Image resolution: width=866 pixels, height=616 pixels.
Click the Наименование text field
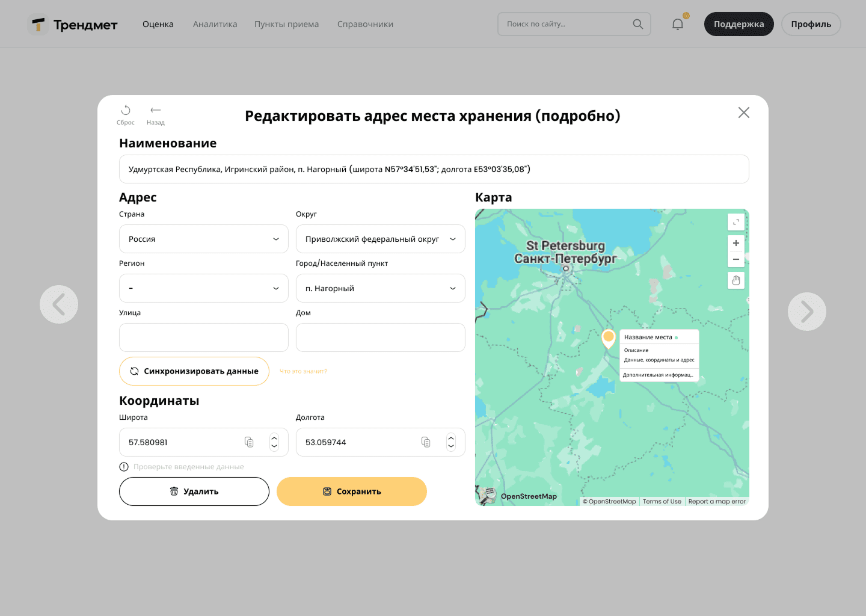(x=434, y=169)
